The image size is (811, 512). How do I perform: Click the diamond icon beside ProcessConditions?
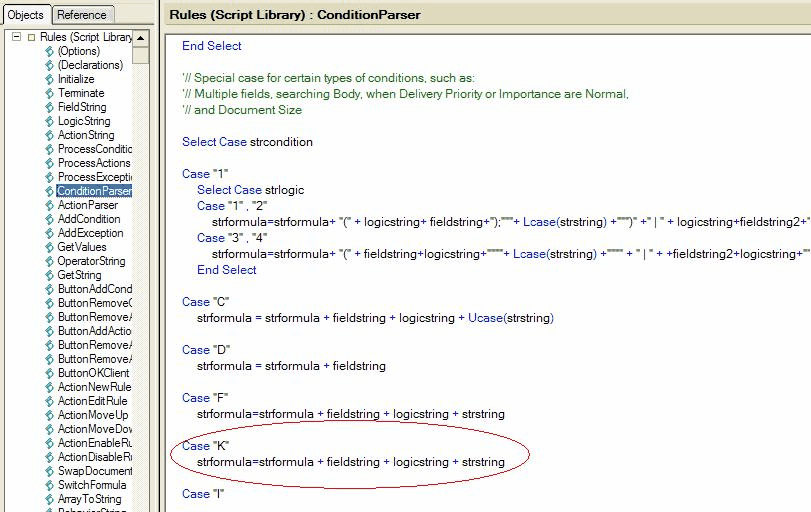click(49, 149)
